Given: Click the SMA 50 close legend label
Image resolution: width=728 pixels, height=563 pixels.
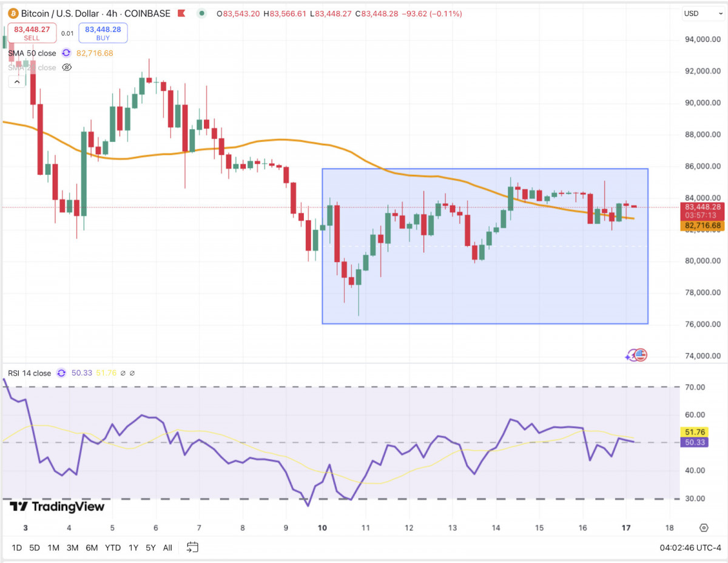Looking at the screenshot, I should [x=32, y=53].
